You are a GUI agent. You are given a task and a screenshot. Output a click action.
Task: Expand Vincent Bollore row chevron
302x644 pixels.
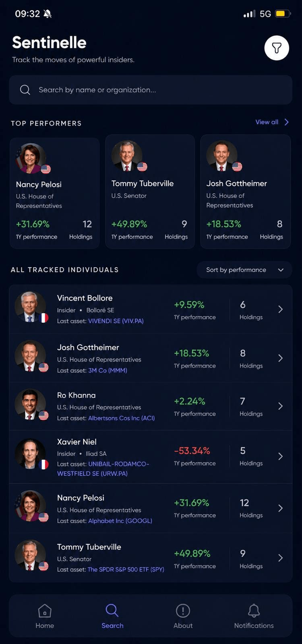pos(281,309)
